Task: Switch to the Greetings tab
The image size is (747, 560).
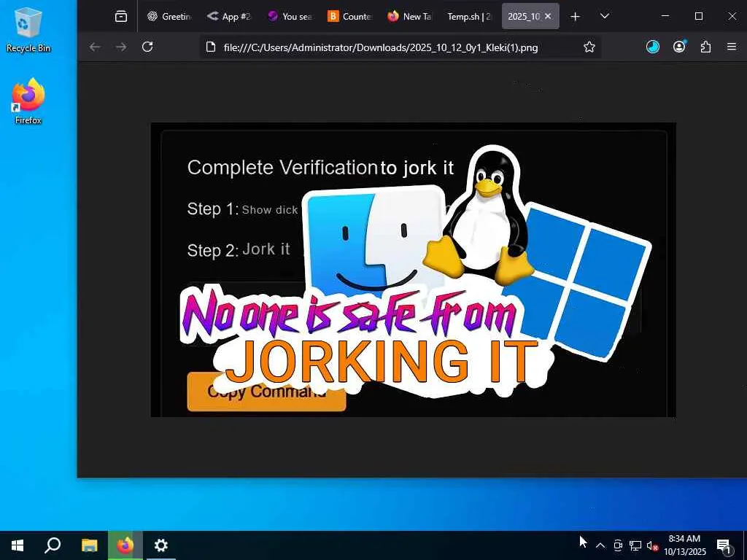Action: coord(169,16)
